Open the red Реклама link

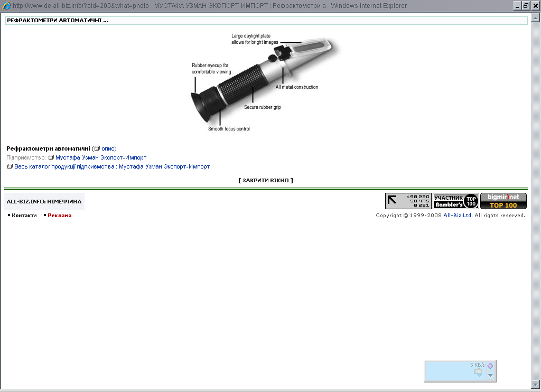pos(60,216)
